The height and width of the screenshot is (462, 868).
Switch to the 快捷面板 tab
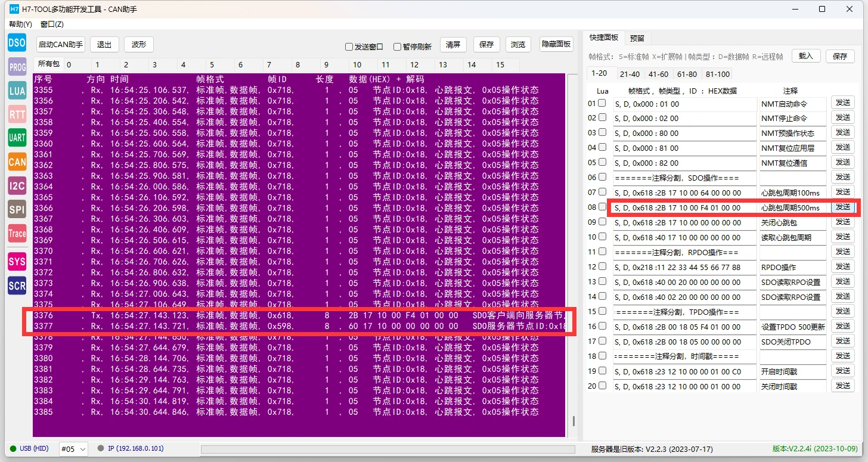coord(604,38)
